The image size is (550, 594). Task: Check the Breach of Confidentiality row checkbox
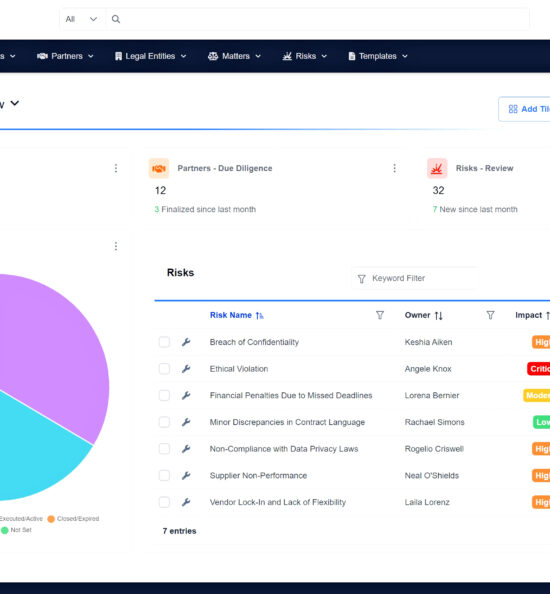coord(164,342)
